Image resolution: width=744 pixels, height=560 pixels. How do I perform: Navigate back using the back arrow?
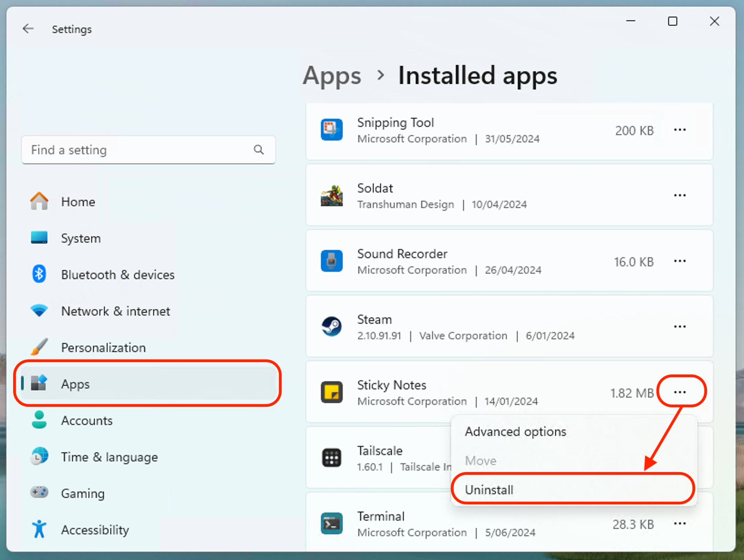(x=28, y=28)
